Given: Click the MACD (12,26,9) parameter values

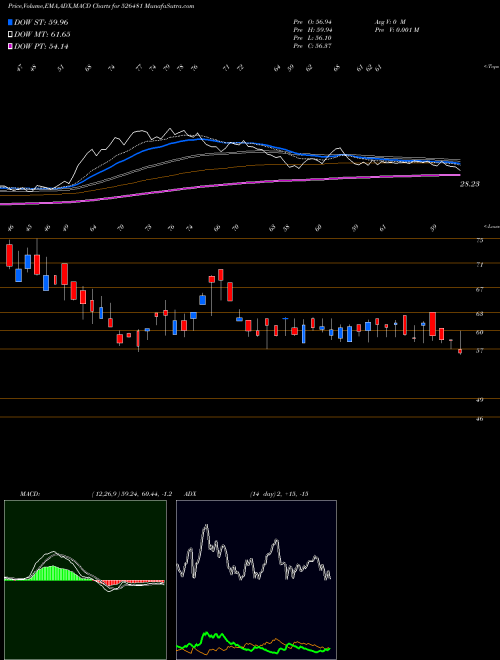Looking at the screenshot, I should (x=131, y=494).
